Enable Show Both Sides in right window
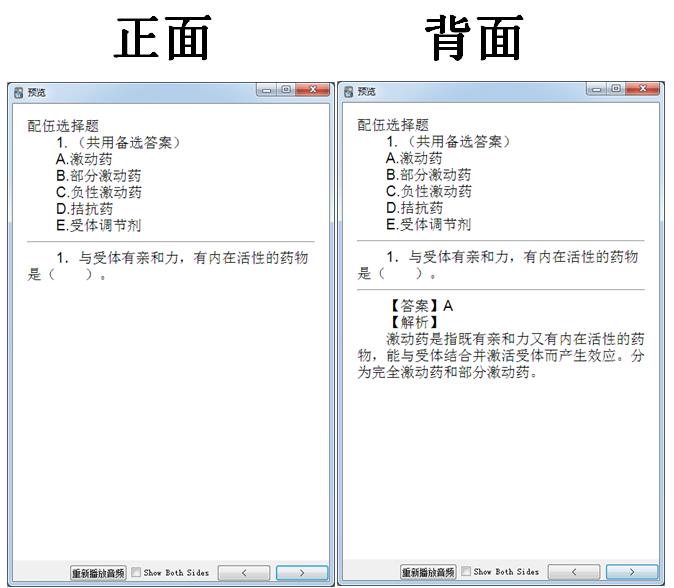 (x=466, y=572)
